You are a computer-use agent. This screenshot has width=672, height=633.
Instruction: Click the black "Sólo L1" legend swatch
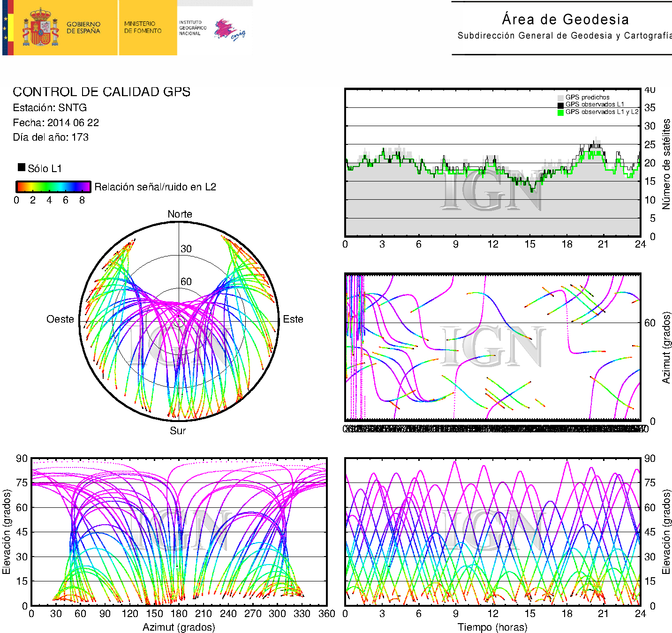22,167
